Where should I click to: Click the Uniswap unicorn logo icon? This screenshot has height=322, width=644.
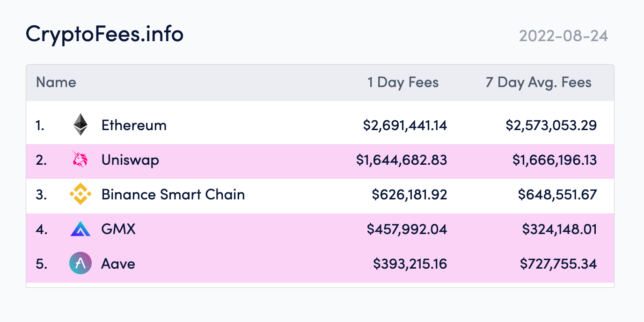(x=80, y=160)
